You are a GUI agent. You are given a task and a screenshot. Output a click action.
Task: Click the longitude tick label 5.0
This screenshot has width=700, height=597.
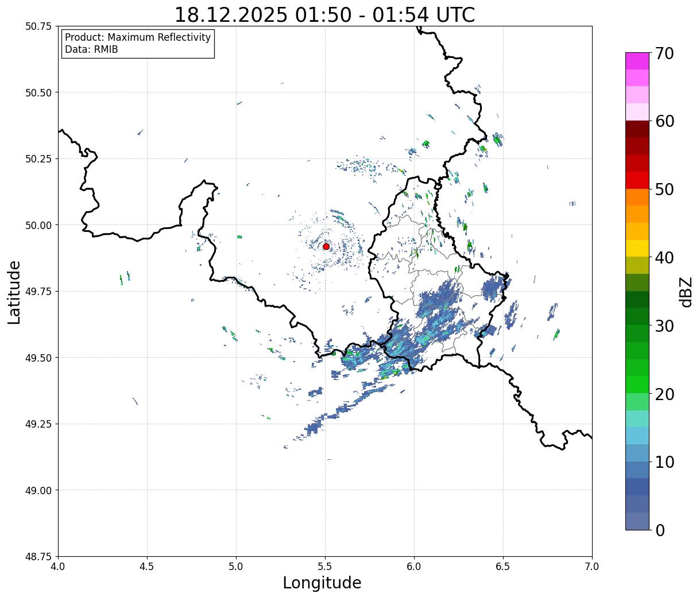(236, 567)
